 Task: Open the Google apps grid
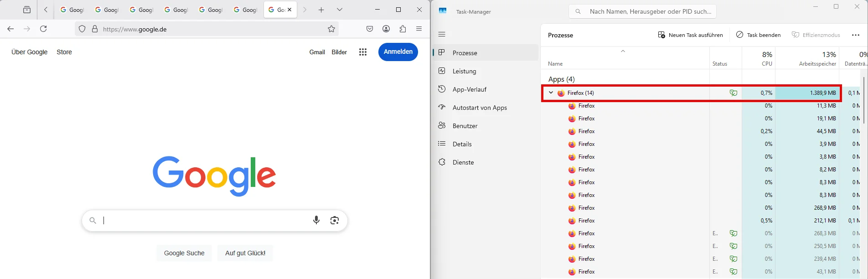click(363, 52)
